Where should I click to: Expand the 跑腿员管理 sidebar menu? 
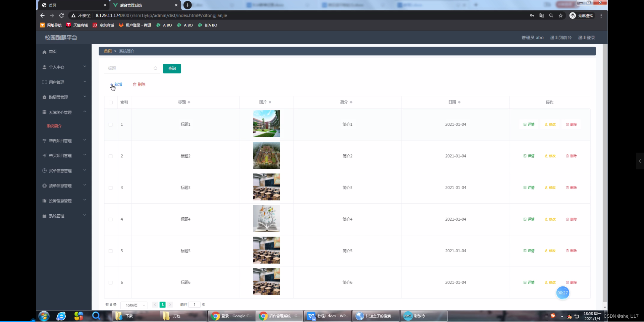click(64, 97)
